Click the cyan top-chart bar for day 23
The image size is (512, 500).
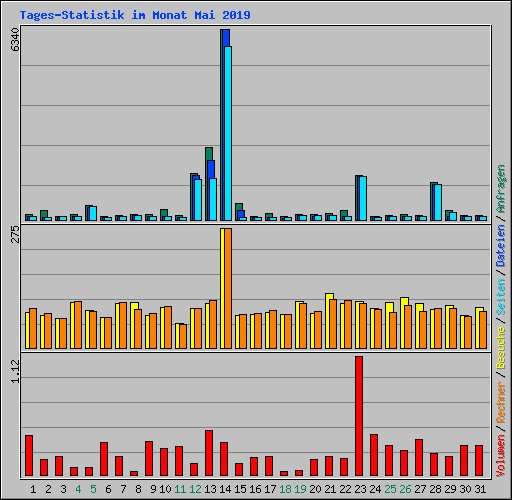(363, 199)
